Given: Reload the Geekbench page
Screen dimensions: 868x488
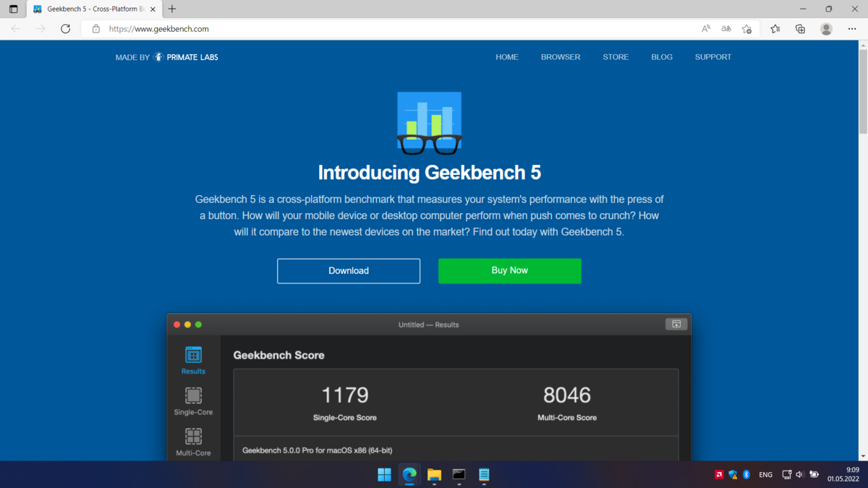Looking at the screenshot, I should 65,29.
